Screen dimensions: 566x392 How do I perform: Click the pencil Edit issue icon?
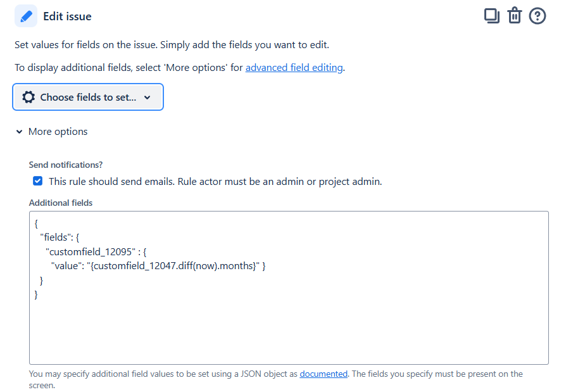point(25,16)
